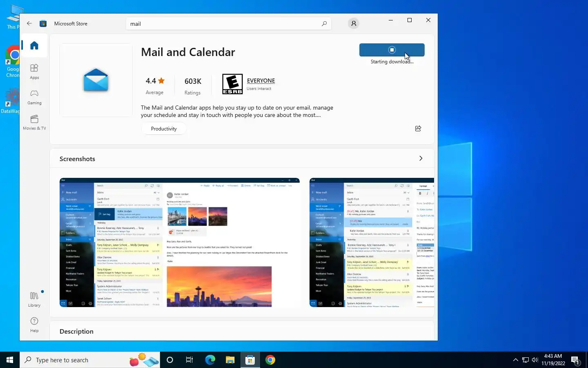588x368 pixels.
Task: Click the ESRB rating badge
Action: coord(232,84)
